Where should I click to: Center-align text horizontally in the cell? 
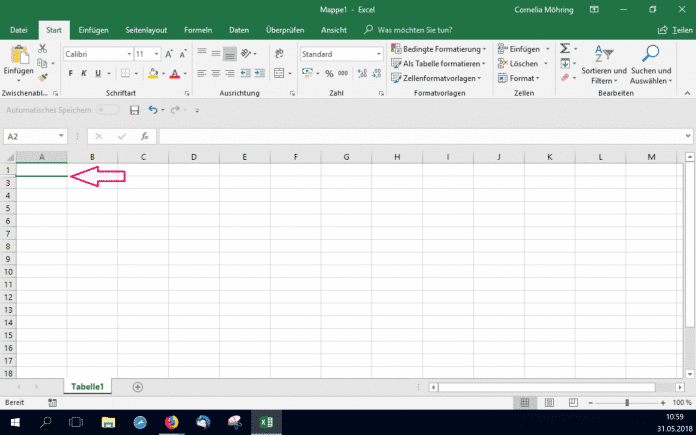click(216, 73)
